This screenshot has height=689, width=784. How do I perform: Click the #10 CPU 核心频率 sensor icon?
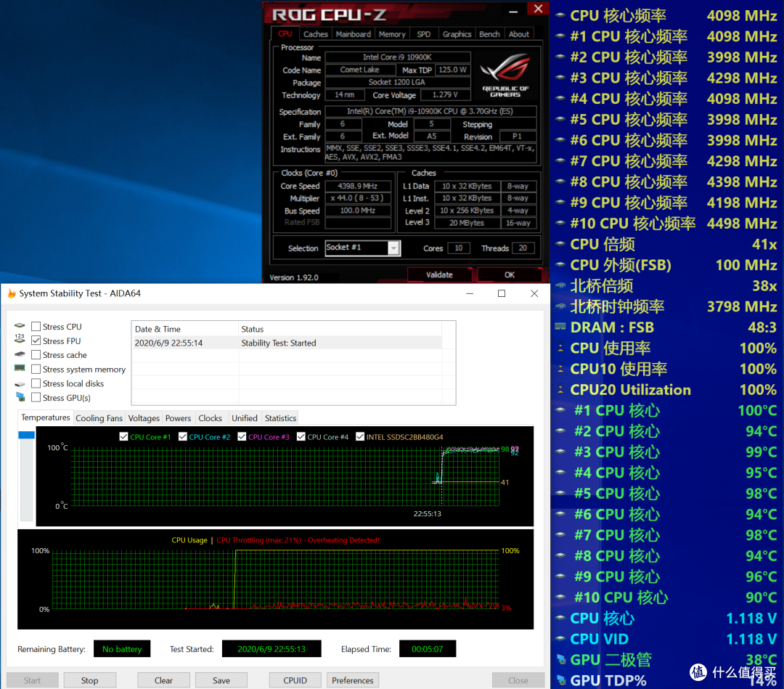[x=560, y=223]
